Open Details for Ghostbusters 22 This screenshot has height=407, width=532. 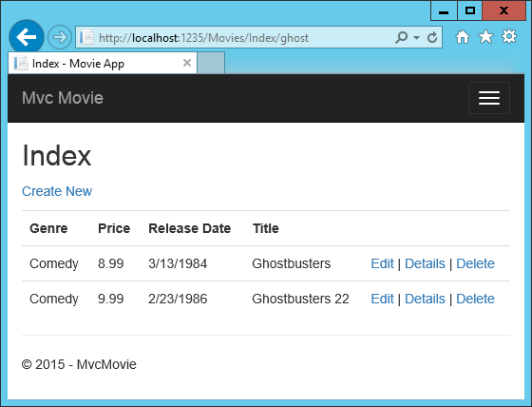(x=425, y=299)
